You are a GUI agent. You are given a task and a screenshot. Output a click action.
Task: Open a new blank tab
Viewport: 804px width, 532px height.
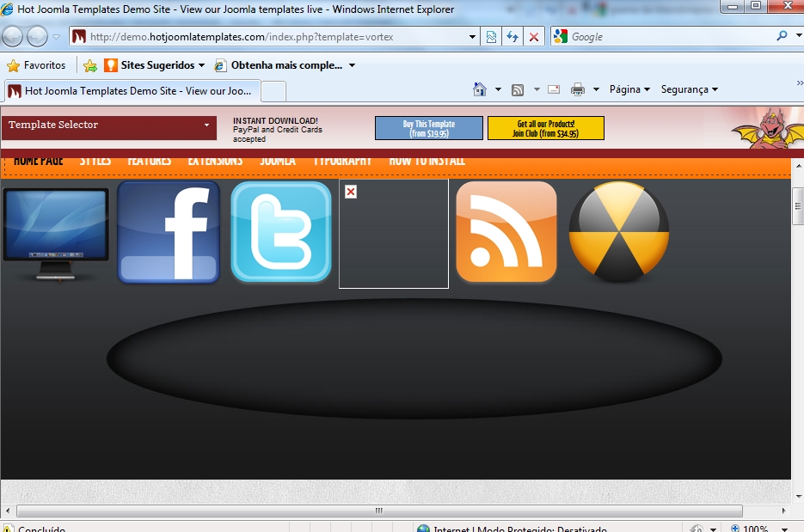tap(273, 92)
